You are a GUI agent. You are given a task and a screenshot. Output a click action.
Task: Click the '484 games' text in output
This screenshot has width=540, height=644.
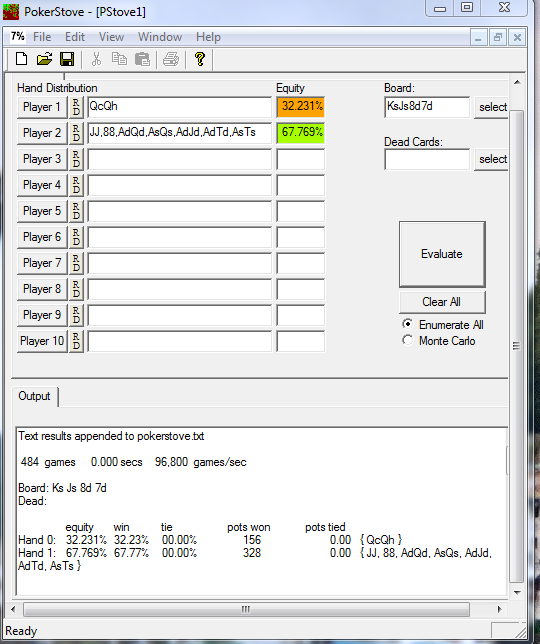48,462
